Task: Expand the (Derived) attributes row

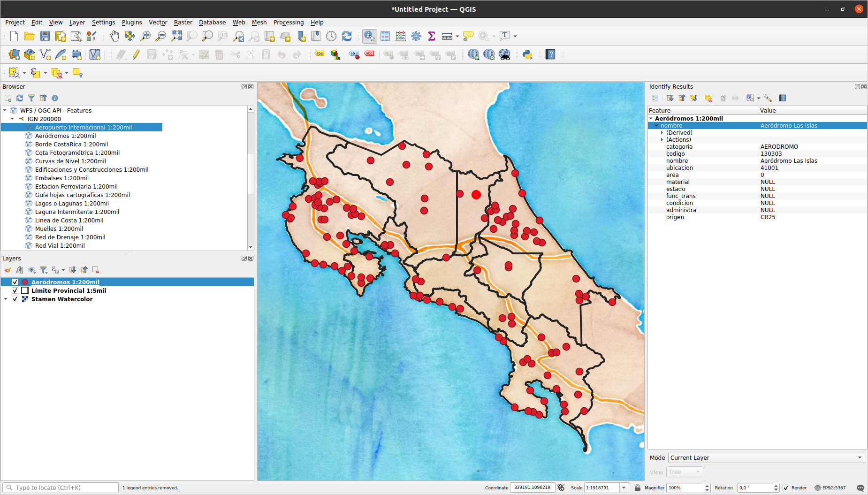Action: (x=662, y=133)
